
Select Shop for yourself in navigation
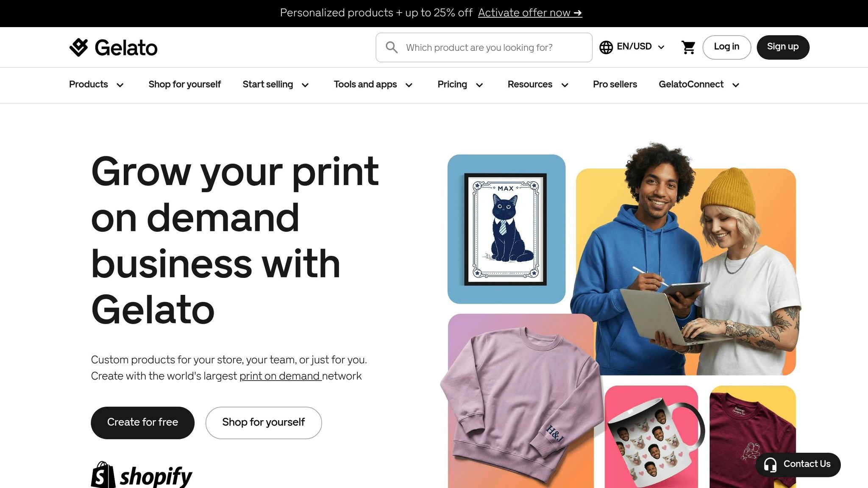coord(185,84)
